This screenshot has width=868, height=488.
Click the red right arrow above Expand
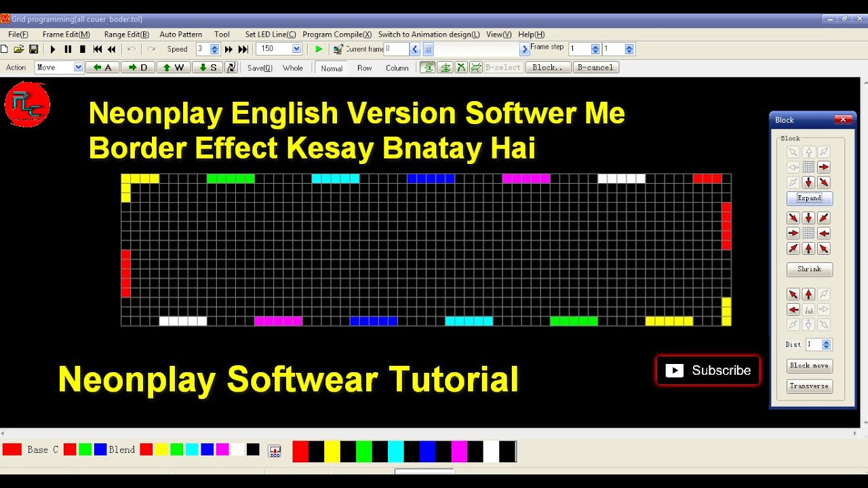(824, 167)
